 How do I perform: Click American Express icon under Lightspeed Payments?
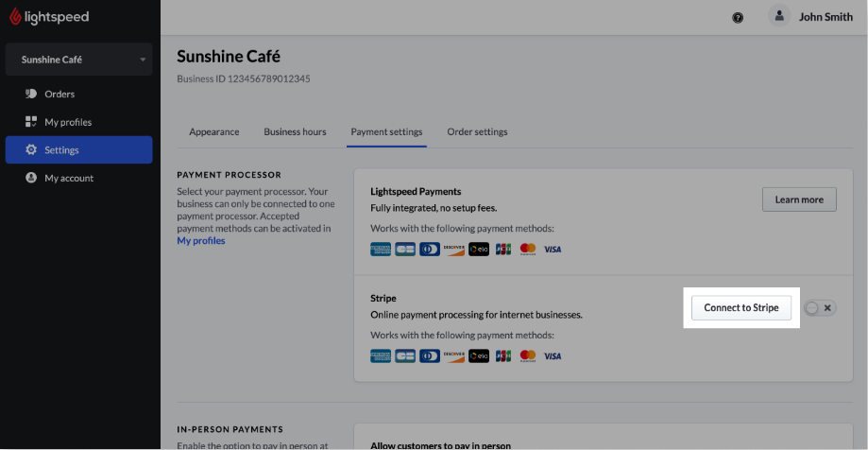tap(381, 250)
